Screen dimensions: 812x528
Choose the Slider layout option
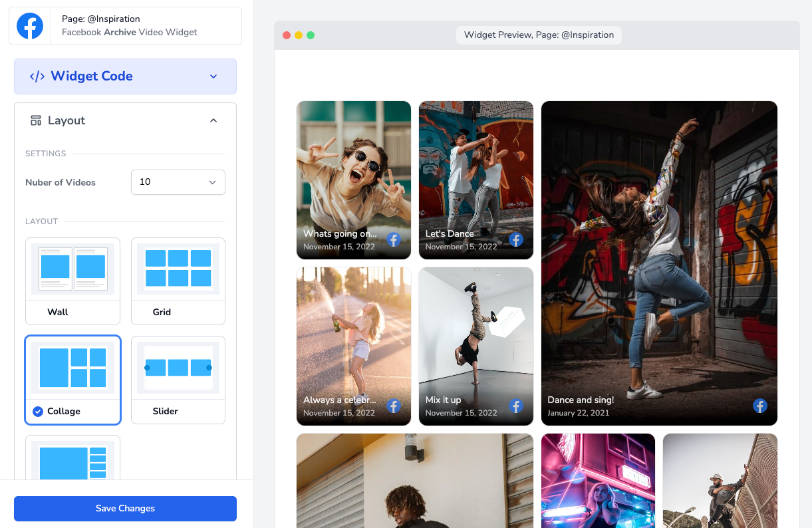coord(178,380)
